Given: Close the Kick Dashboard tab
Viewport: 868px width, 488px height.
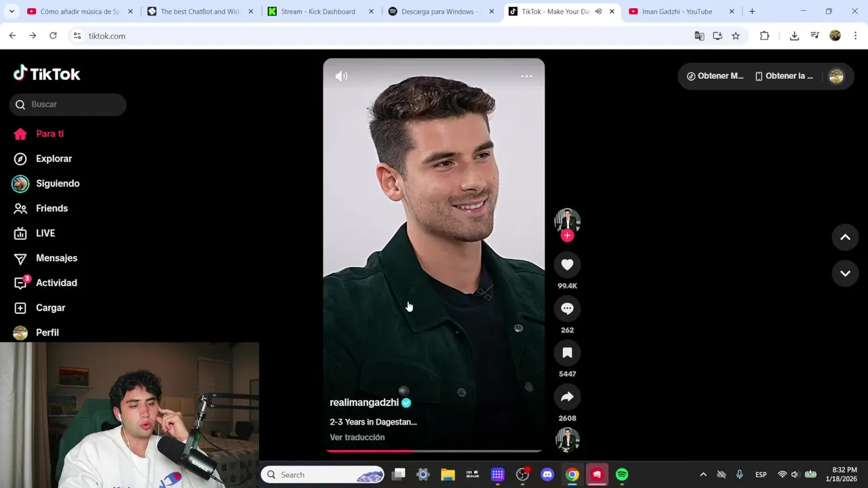Looking at the screenshot, I should (x=371, y=12).
